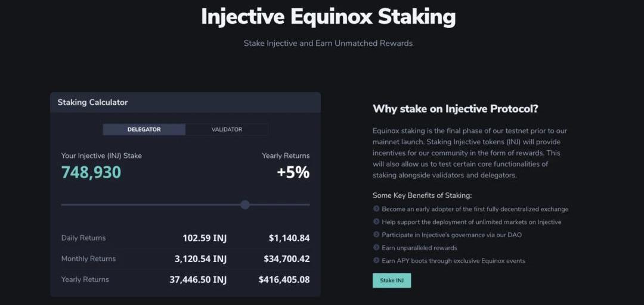
Task: Select the 748,930 stake amount value
Action: 91,172
